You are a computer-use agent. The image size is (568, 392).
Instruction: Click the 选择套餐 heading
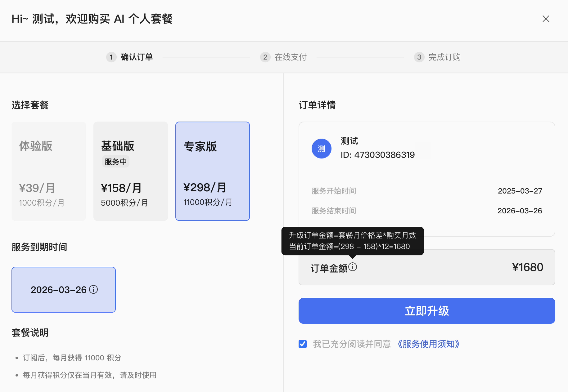click(30, 105)
